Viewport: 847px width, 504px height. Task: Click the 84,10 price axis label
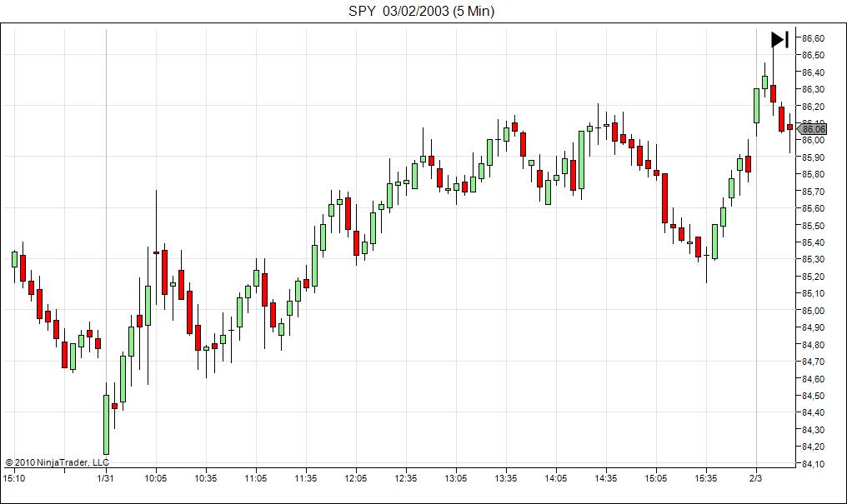[x=813, y=464]
